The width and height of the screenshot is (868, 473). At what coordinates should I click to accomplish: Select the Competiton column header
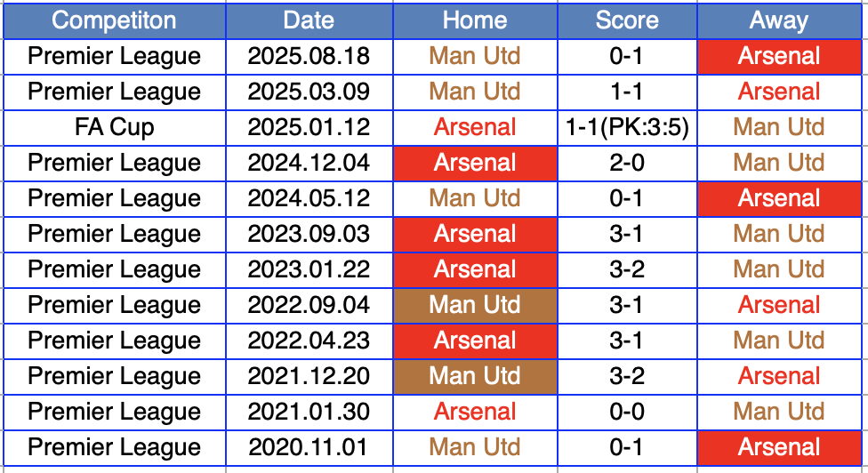(x=114, y=20)
